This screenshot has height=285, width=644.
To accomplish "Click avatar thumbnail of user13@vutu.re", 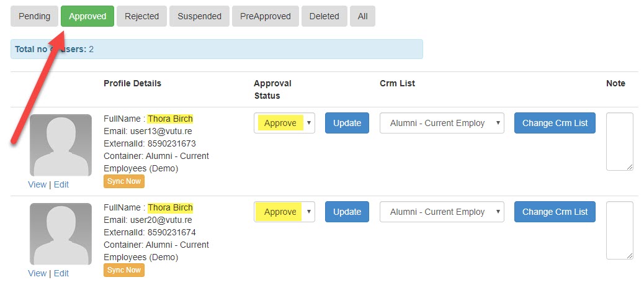I will [61, 145].
